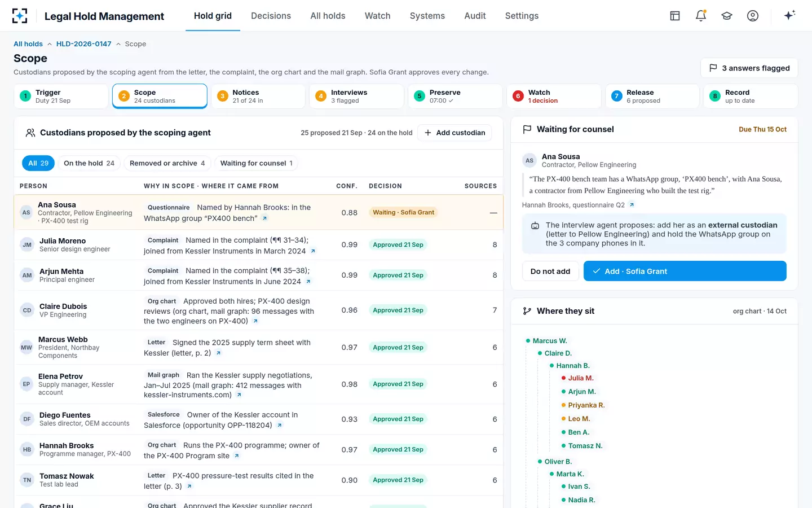Screen dimensions: 812x508
Task: Approve with Add · Sofia Grant button
Action: coord(685,271)
